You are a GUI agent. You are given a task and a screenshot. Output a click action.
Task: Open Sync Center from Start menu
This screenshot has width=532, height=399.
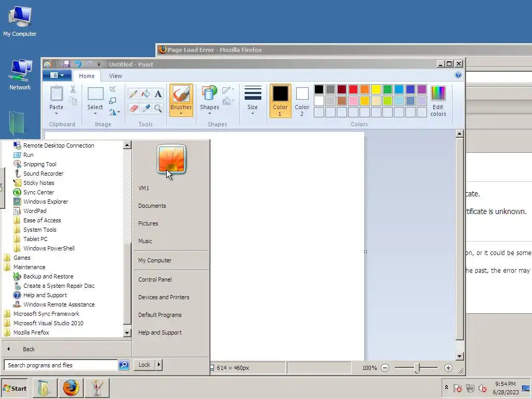pos(38,192)
